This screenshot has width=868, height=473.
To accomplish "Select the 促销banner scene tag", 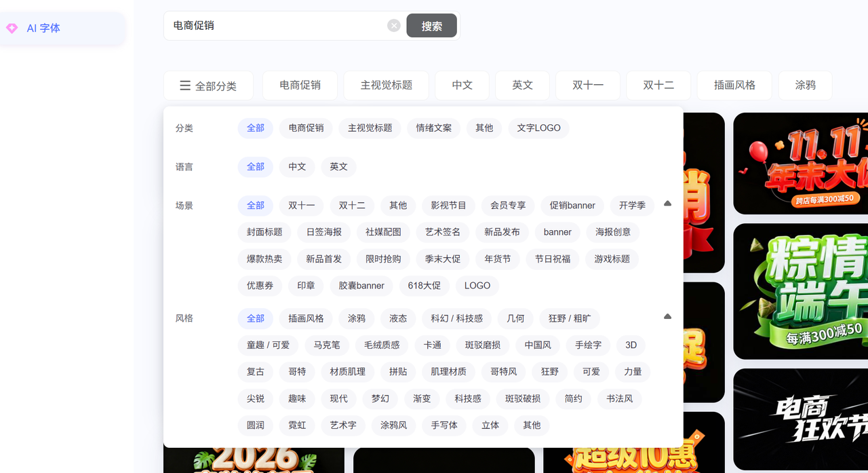I will [x=572, y=206].
